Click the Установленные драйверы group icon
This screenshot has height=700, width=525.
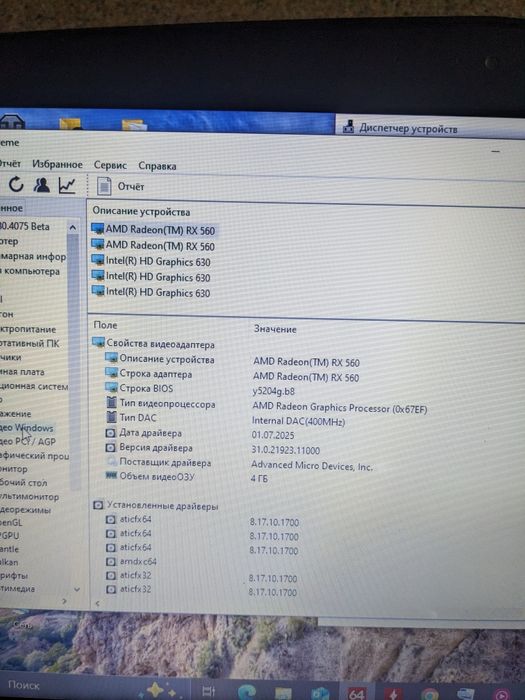click(x=98, y=505)
